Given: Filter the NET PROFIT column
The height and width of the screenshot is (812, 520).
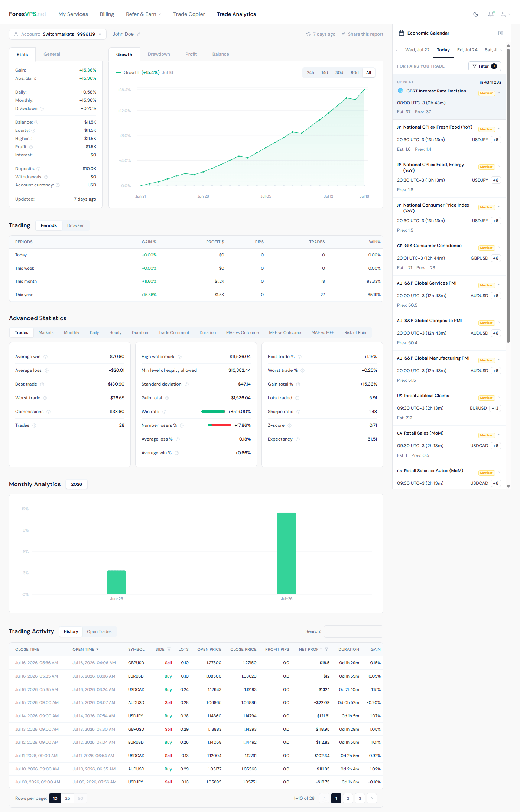Looking at the screenshot, I should (326, 649).
